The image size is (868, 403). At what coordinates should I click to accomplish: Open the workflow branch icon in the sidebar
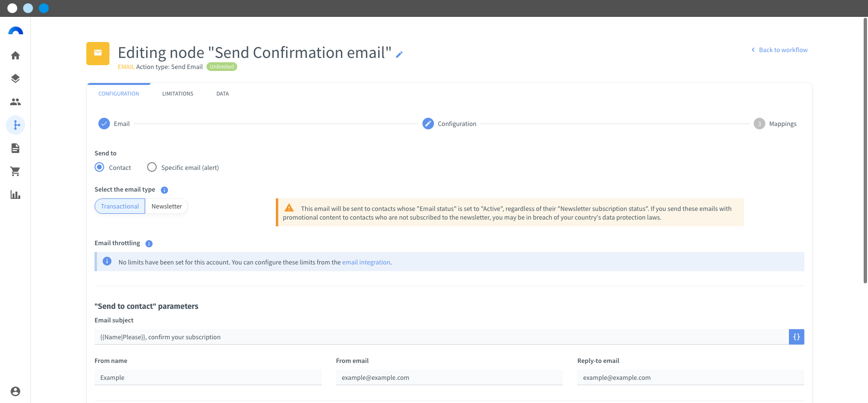coord(15,125)
